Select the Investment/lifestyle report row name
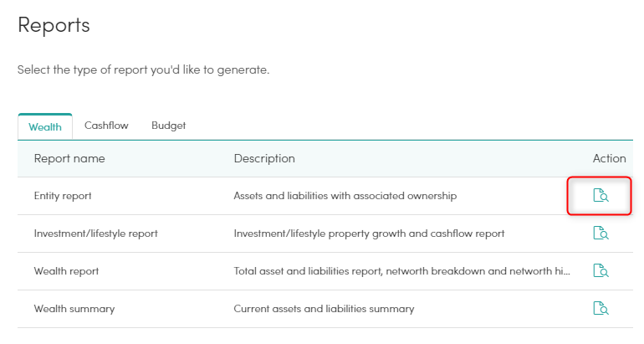 point(95,234)
